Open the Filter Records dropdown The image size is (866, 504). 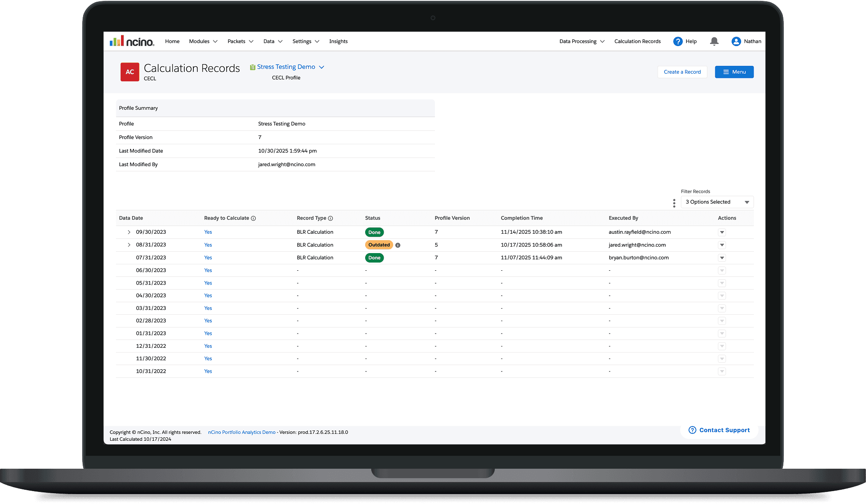coord(717,202)
